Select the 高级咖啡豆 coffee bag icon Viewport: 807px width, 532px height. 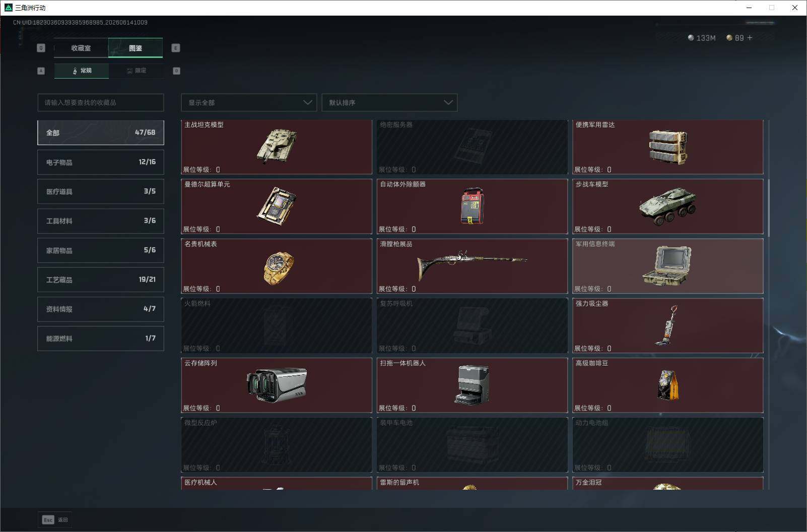click(668, 385)
